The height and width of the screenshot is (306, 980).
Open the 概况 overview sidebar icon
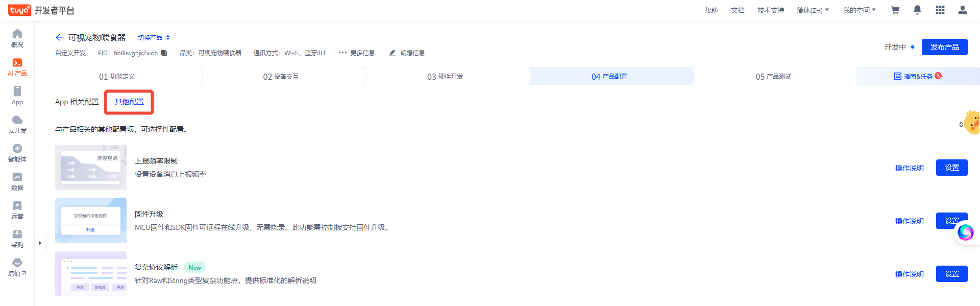pos(17,38)
